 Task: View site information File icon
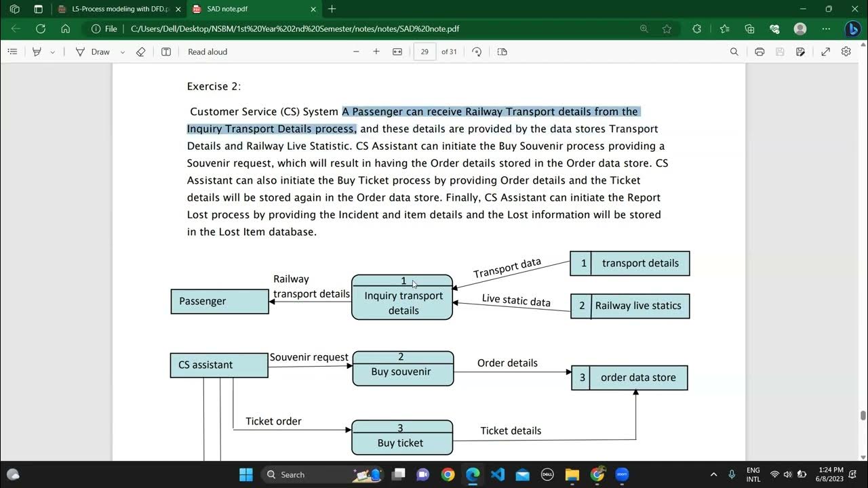pos(104,29)
